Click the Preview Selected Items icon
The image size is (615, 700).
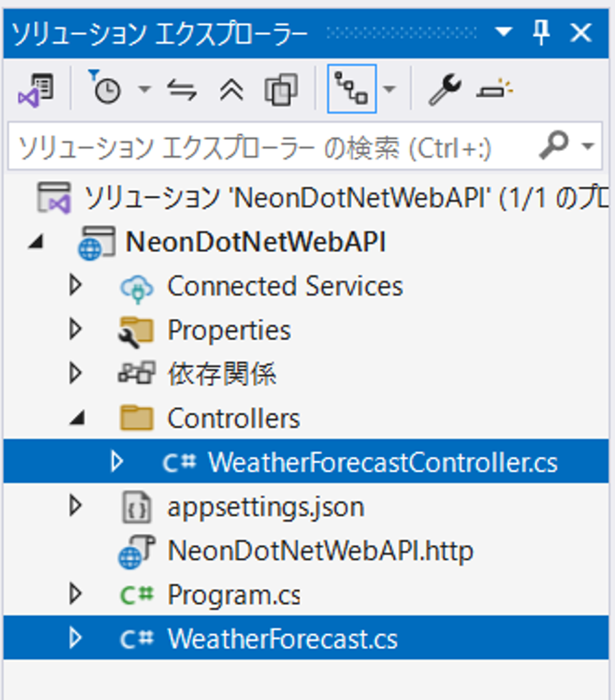(x=495, y=89)
